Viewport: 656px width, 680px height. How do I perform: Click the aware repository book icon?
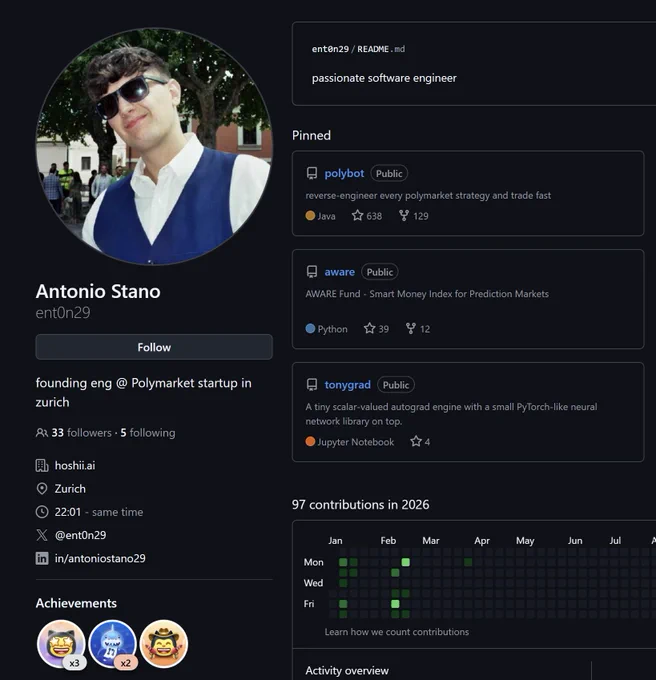pos(312,272)
